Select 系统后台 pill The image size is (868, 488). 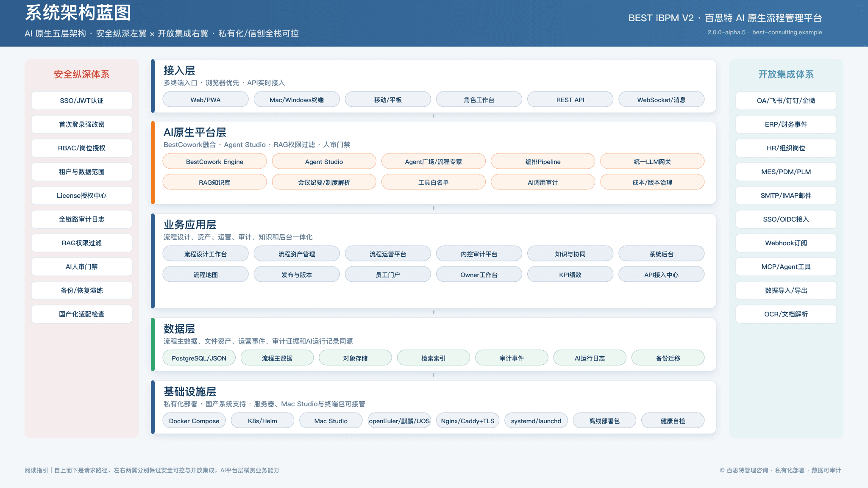(x=662, y=254)
